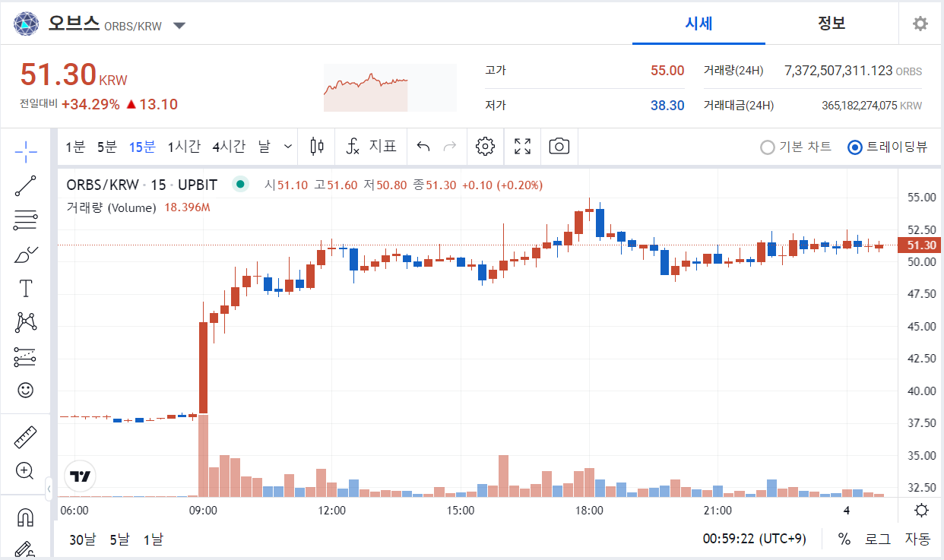Click the mini price sparkline thumbnail
The height and width of the screenshot is (560, 944).
(390, 88)
